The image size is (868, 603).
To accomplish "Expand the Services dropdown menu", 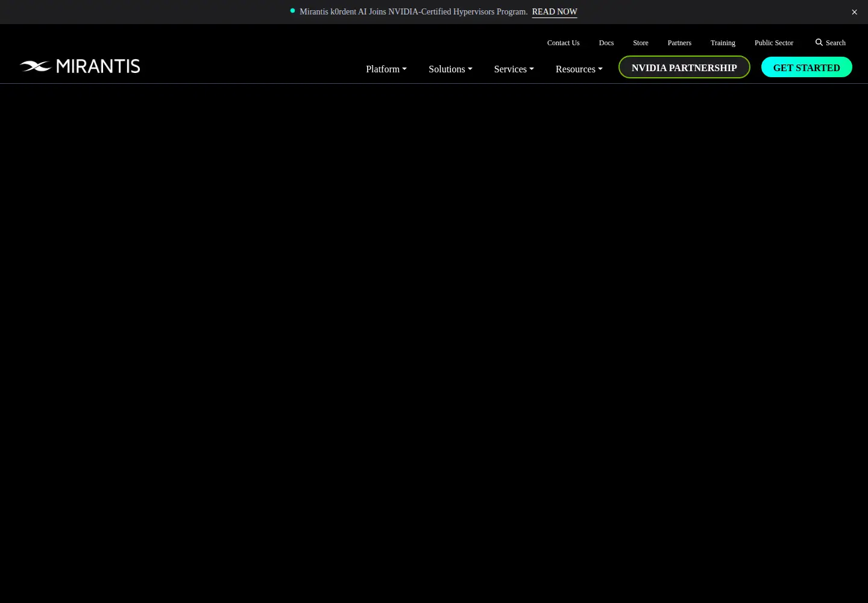I will point(514,69).
